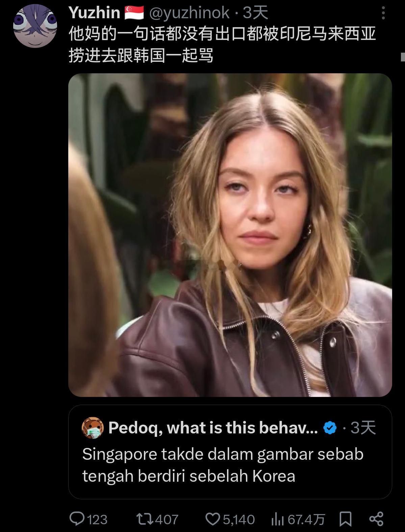
Task: Click the Singapore flag emoji beside Yuzhin
Action: pyautogui.click(x=134, y=13)
